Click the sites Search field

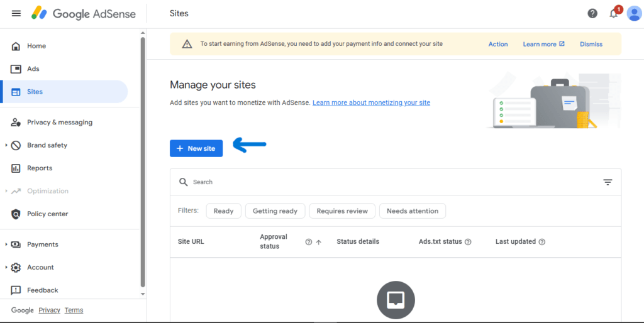(x=396, y=182)
